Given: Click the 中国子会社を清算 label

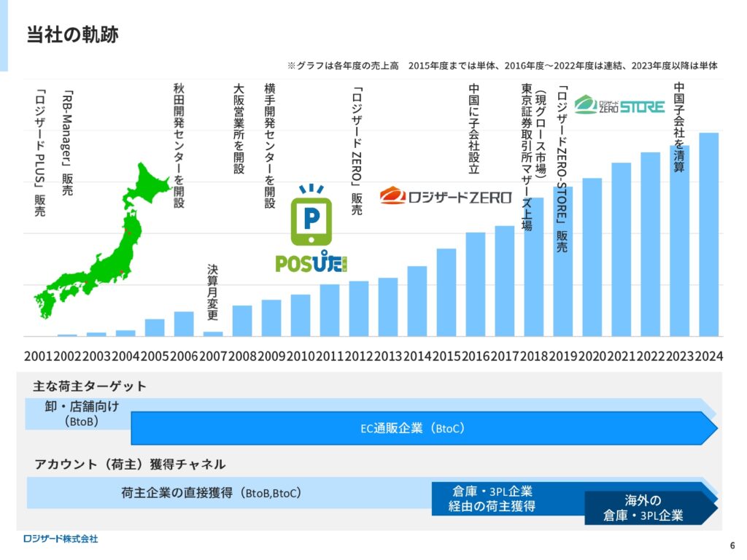Looking at the screenshot, I should pos(679,127).
